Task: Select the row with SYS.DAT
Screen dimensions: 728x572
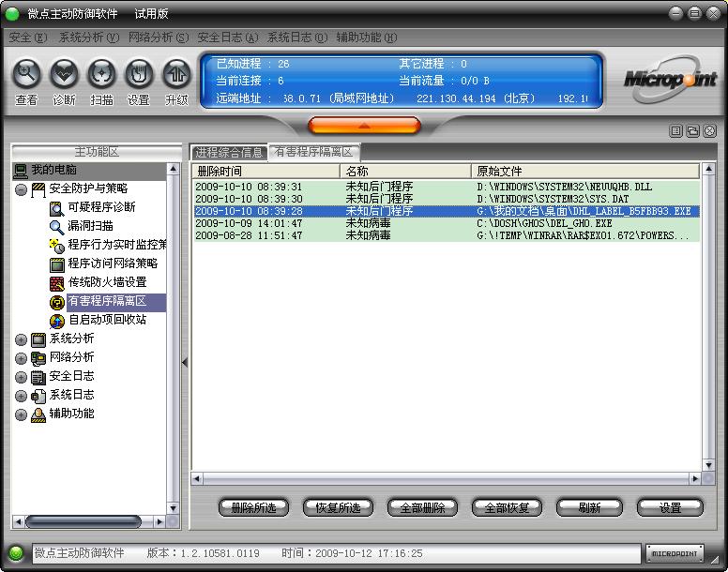Action: click(447, 199)
